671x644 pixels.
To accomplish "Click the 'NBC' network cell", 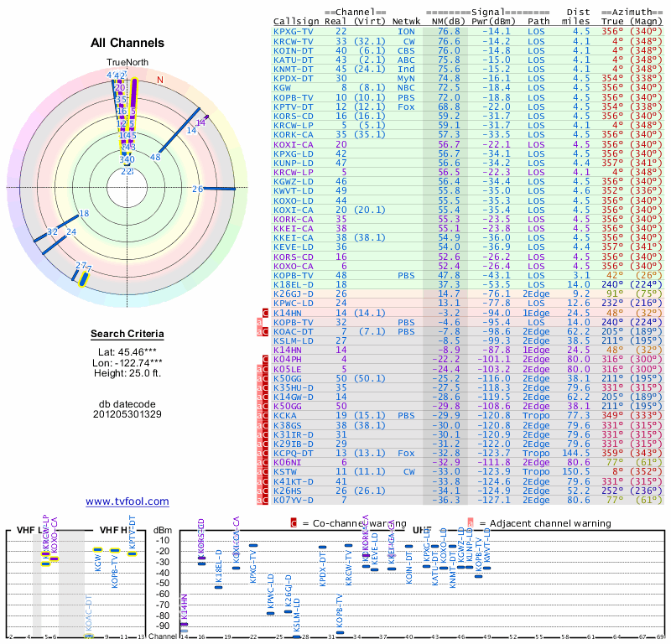I will (407, 88).
